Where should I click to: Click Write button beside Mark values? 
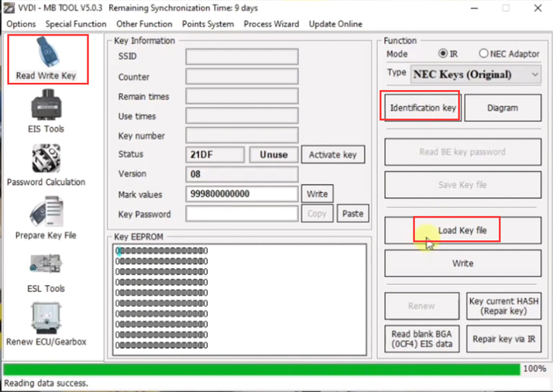(317, 194)
